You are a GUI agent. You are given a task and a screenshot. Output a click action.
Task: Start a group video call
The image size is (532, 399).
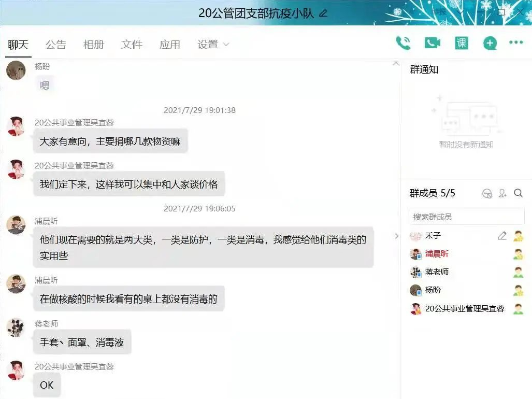click(x=432, y=43)
